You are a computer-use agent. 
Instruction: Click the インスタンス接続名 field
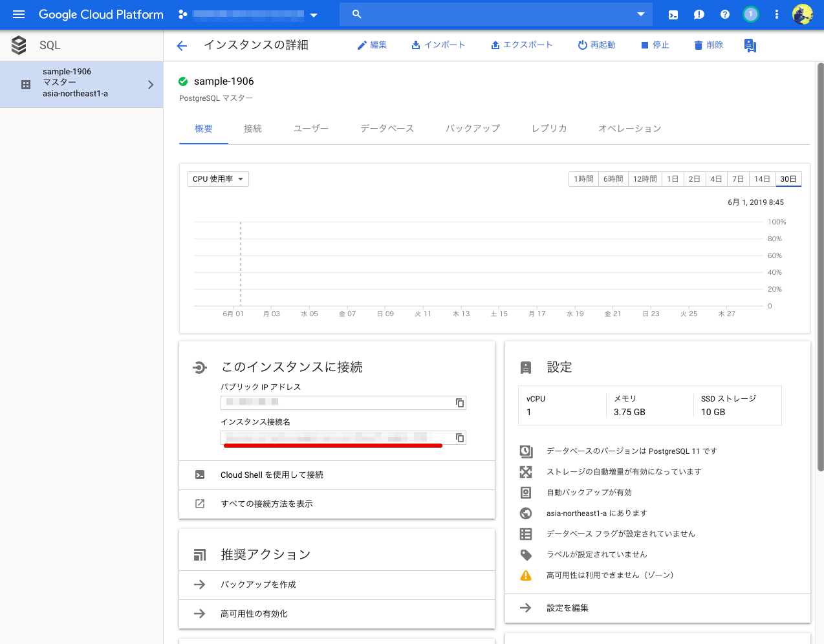coord(343,438)
